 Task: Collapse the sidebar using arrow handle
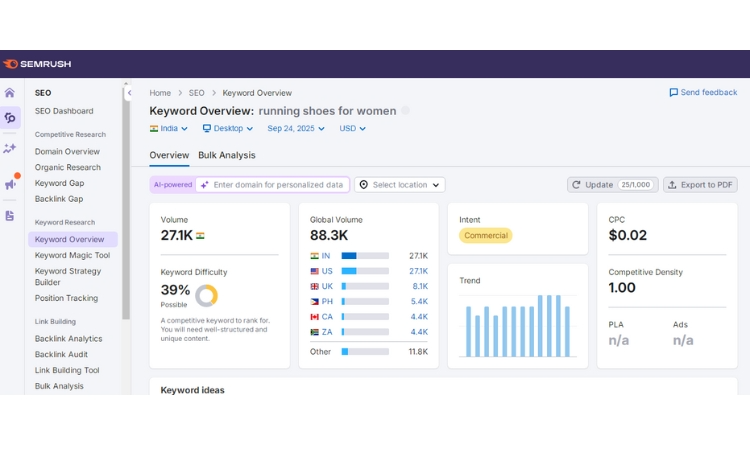tap(129, 93)
